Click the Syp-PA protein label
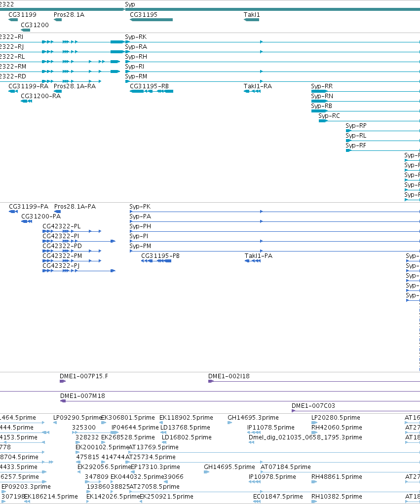420x504 pixels. tap(140, 216)
